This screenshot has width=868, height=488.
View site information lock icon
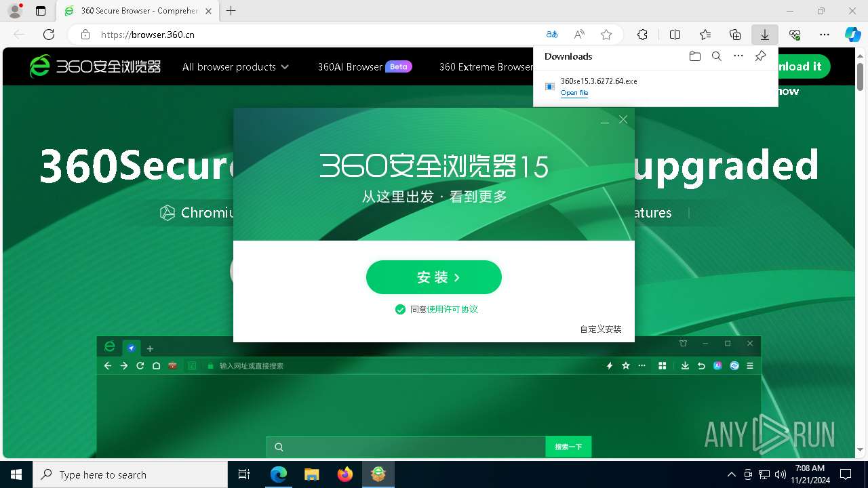(85, 35)
